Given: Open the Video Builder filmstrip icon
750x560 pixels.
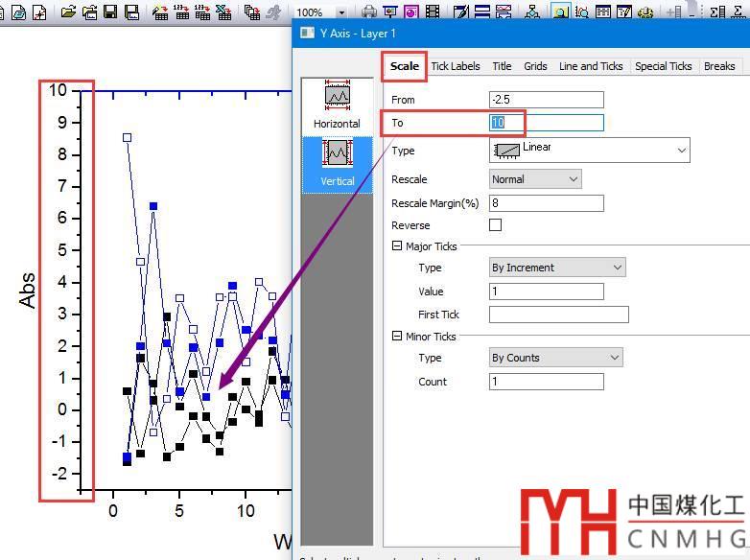Looking at the screenshot, I should 433,12.
